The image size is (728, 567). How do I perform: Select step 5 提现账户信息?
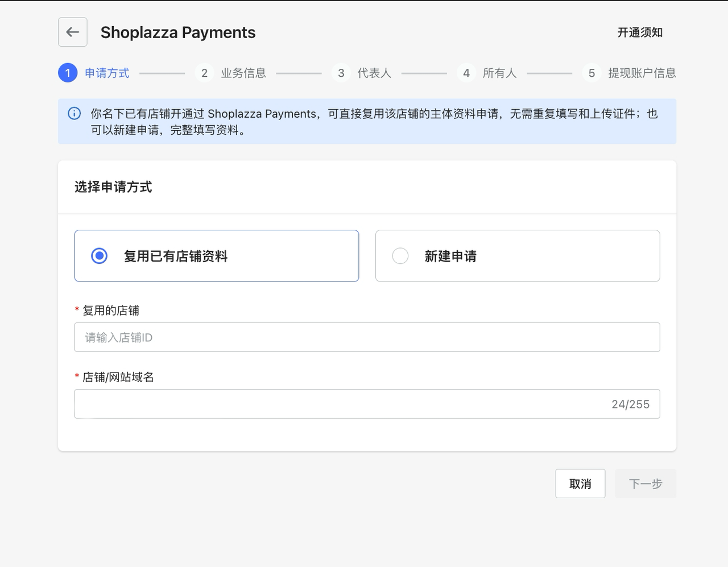click(629, 73)
